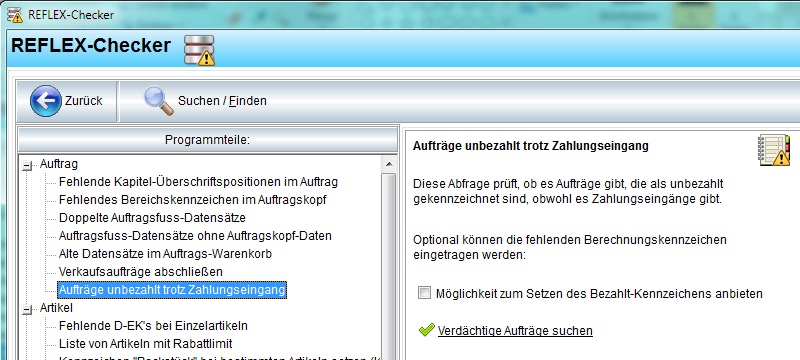Click the Artikel category label
This screenshot has height=360, width=800.
coord(56,308)
